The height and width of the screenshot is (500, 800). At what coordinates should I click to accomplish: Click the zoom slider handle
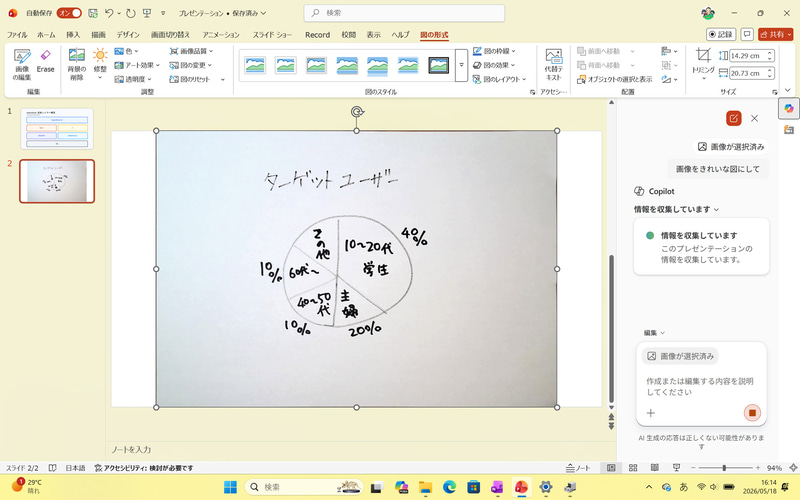coord(724,468)
